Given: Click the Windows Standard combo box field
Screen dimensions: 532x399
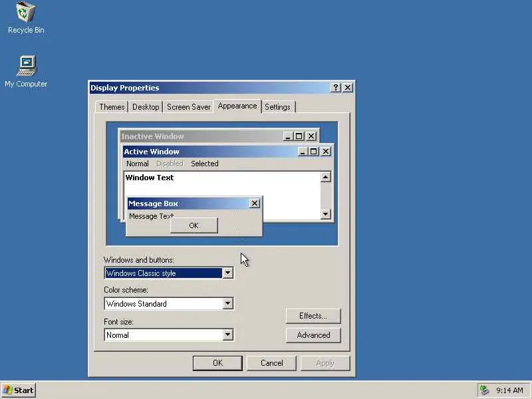Looking at the screenshot, I should [x=169, y=303].
